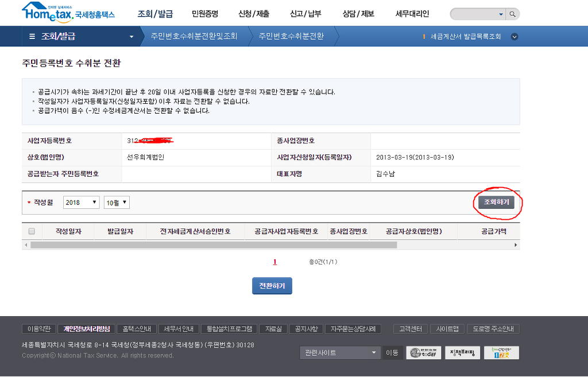588x381 pixels.
Task: Open the month dropdown showing 10월
Action: click(117, 203)
